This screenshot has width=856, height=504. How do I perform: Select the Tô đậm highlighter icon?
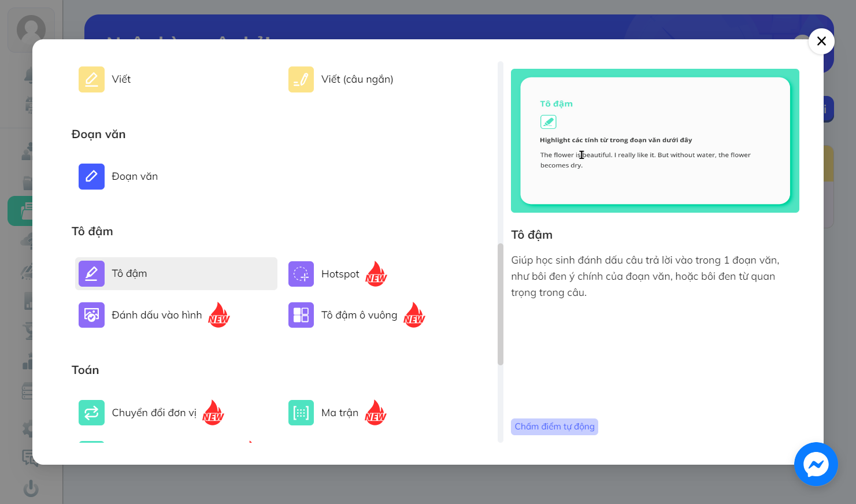[x=91, y=273]
